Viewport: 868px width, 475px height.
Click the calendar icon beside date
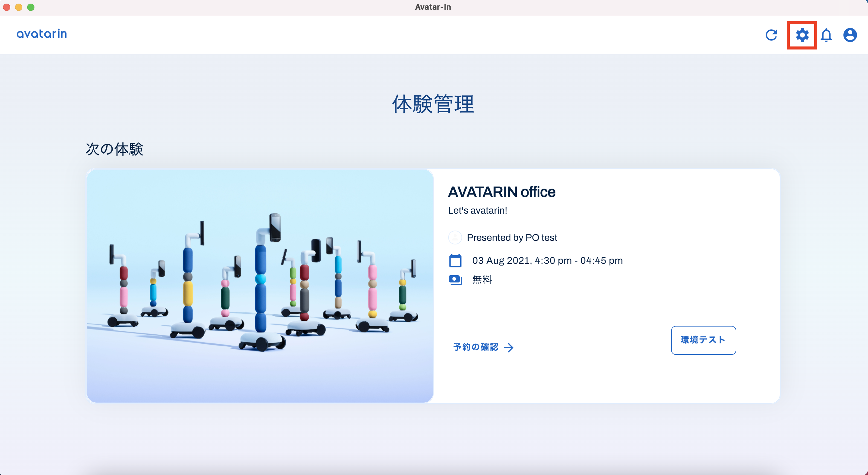455,261
